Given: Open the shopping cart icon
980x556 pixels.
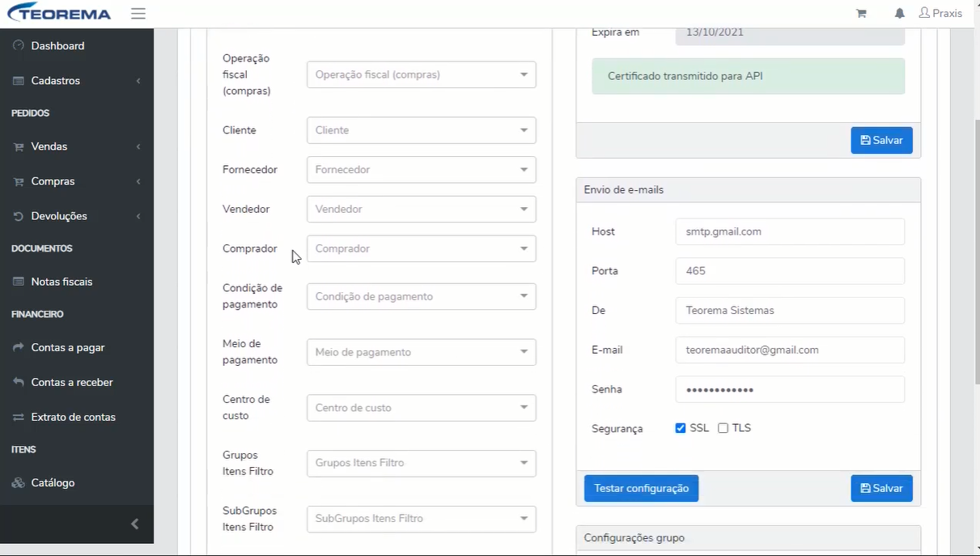Looking at the screenshot, I should coord(861,14).
